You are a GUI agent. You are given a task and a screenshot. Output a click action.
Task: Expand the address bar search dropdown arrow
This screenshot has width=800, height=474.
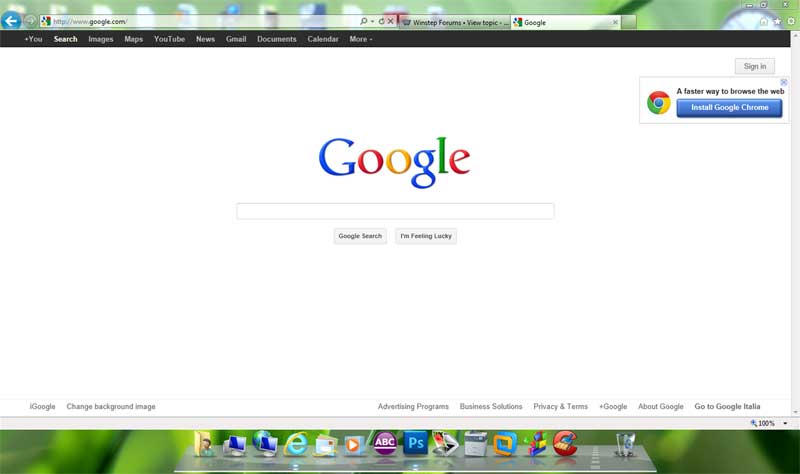(372, 21)
